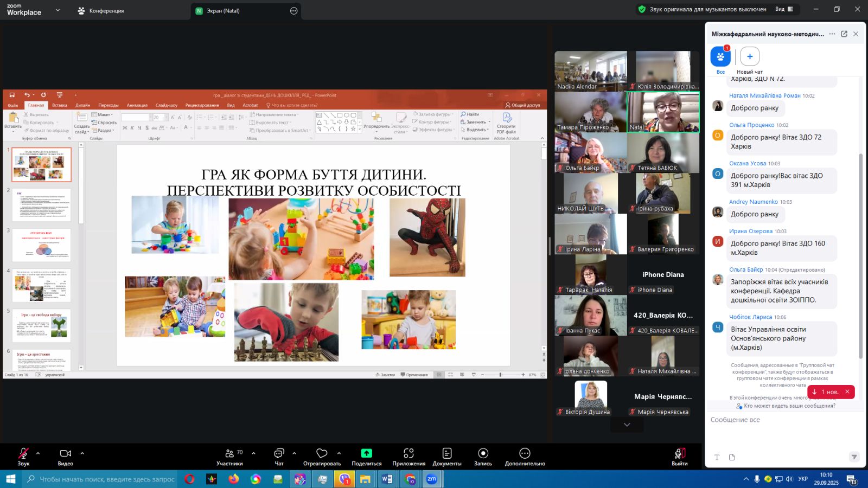Click the green Поделиться share screen icon

pyautogui.click(x=367, y=455)
